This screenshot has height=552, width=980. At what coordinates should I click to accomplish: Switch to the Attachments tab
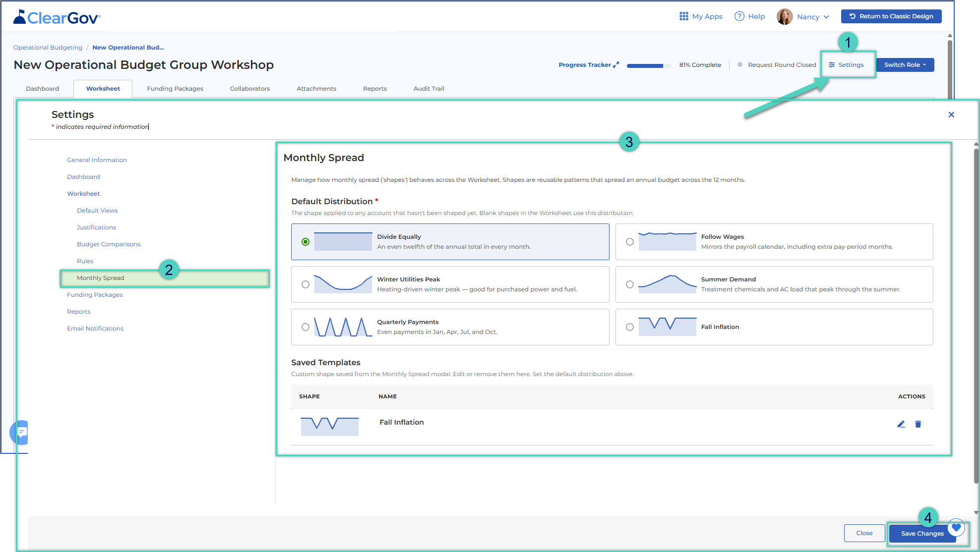pyautogui.click(x=316, y=89)
